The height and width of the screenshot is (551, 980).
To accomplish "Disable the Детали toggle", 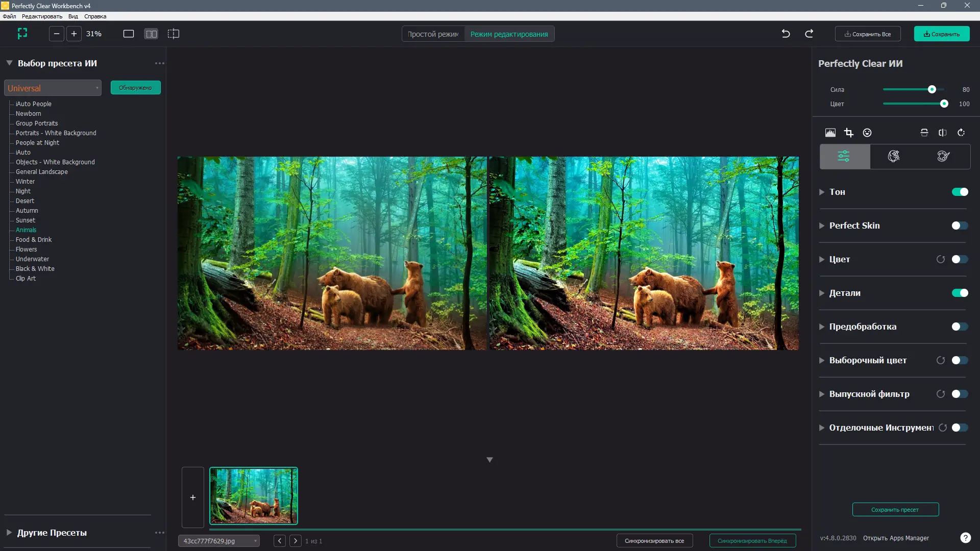I will click(x=960, y=293).
